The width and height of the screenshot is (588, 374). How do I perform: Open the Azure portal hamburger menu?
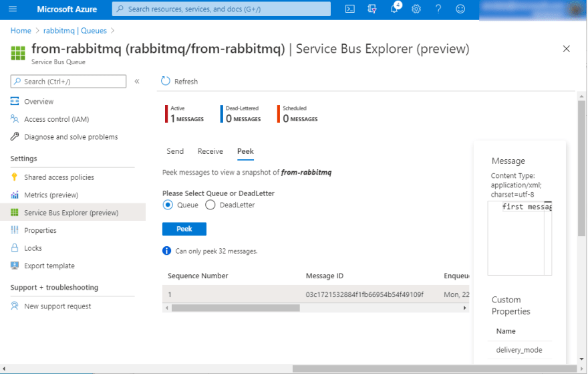pyautogui.click(x=13, y=9)
